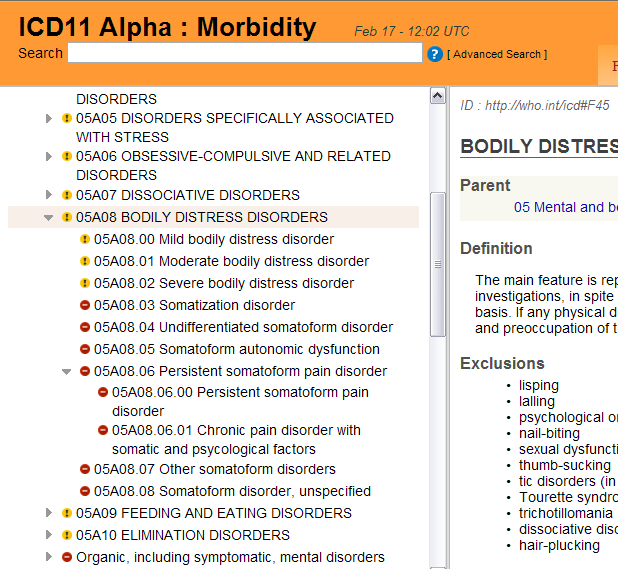Click yellow icon beside 05A09 Feeding and Eating Disorders
This screenshot has height=569, width=618.
(x=67, y=513)
